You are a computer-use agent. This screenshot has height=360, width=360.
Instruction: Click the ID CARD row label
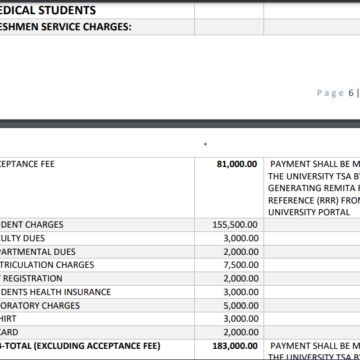9,332
